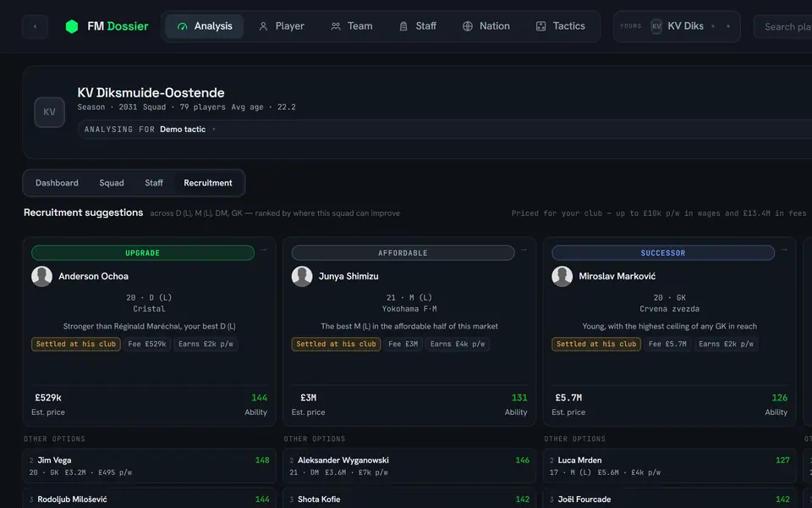
Task: Open the Rodoljub Milošević option row
Action: pyautogui.click(x=149, y=499)
